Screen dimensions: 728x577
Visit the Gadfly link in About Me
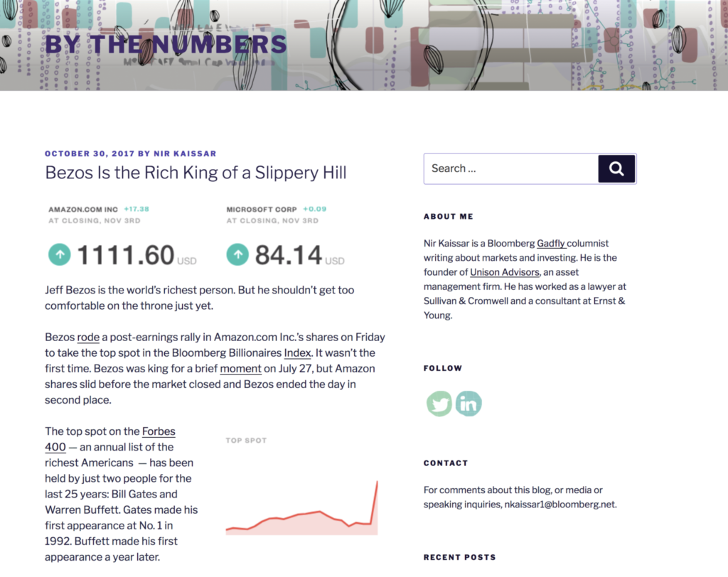tap(552, 243)
